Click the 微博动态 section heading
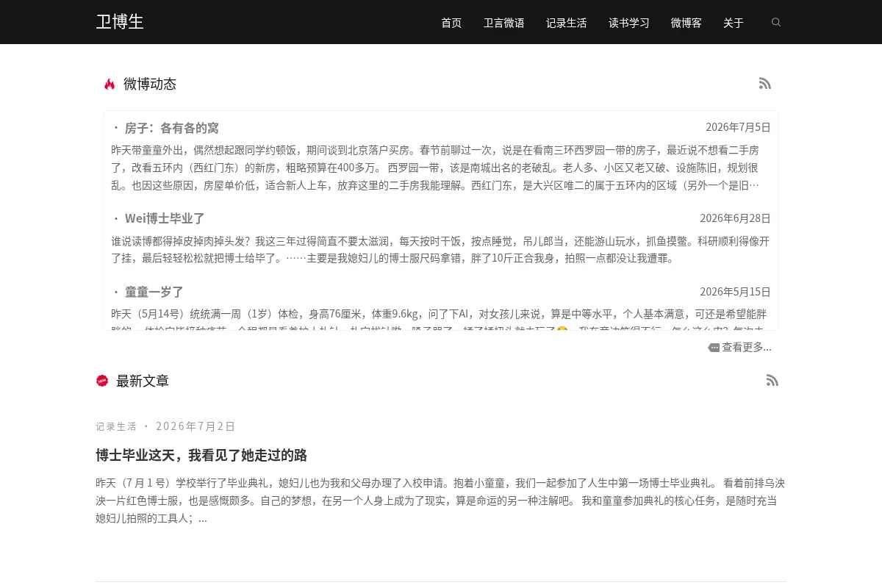This screenshot has width=882, height=588. [x=150, y=84]
